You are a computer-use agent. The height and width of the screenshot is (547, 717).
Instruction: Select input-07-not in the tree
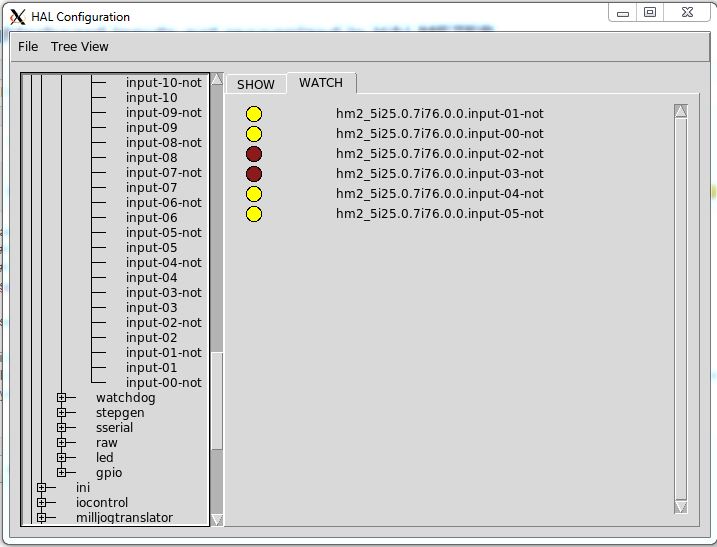pyautogui.click(x=164, y=173)
